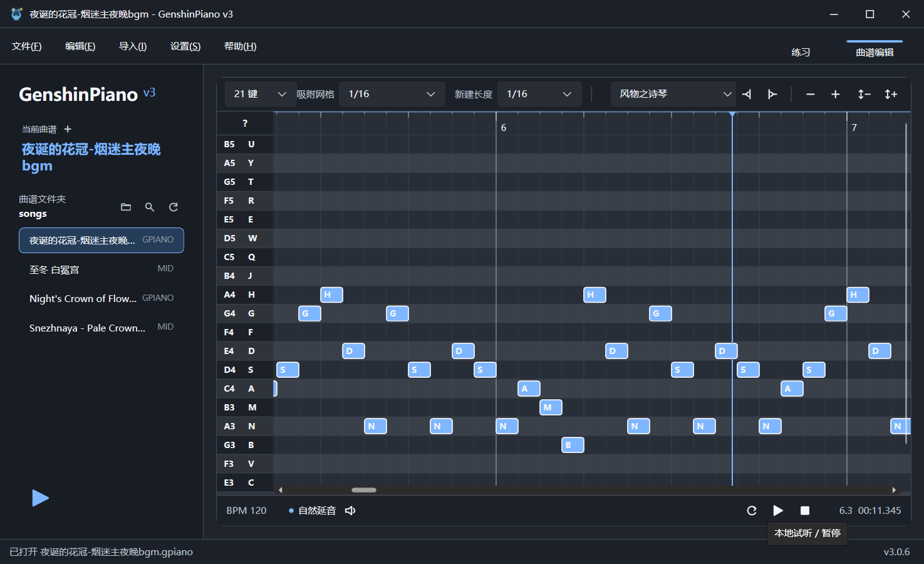Open the 导入(I) menu
The image size is (924, 564).
tap(133, 46)
